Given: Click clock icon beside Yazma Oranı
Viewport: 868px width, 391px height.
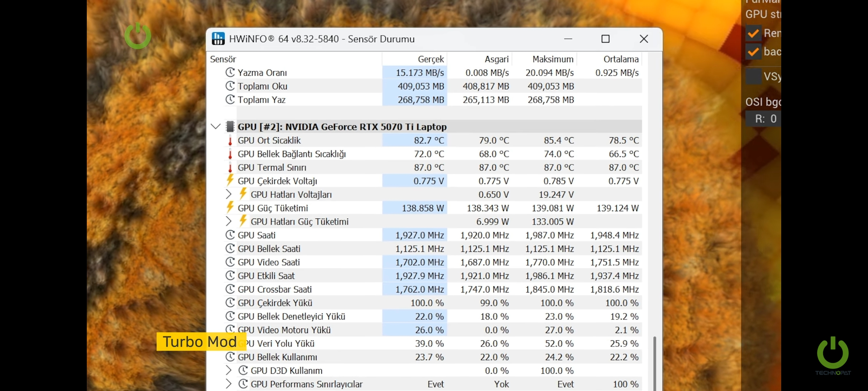Looking at the screenshot, I should click(230, 72).
